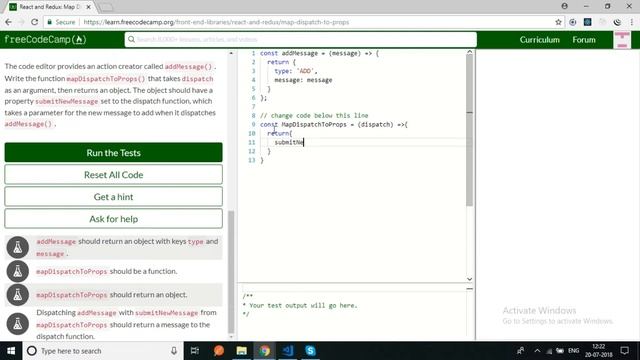This screenshot has width=640, height=360.
Task: Close the React and Redux browser tab
Action: tap(89, 7)
